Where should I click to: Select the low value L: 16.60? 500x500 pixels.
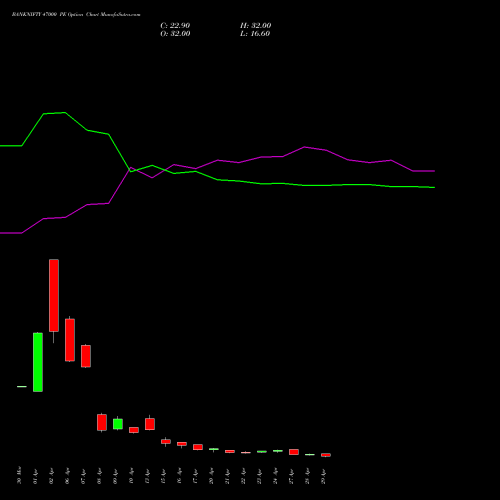pyautogui.click(x=255, y=34)
